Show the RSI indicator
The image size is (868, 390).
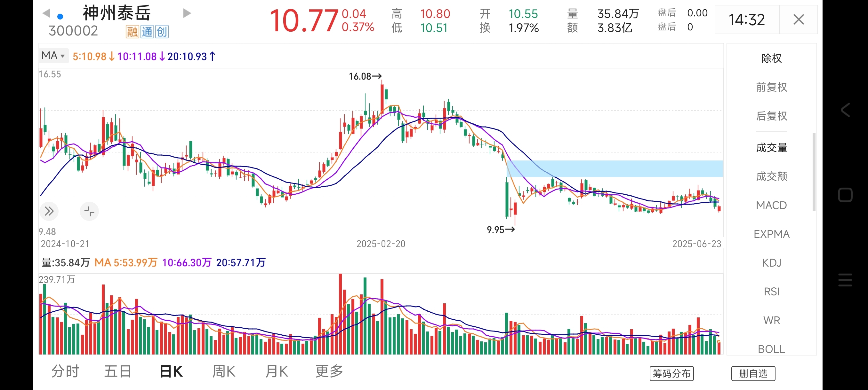click(x=771, y=292)
